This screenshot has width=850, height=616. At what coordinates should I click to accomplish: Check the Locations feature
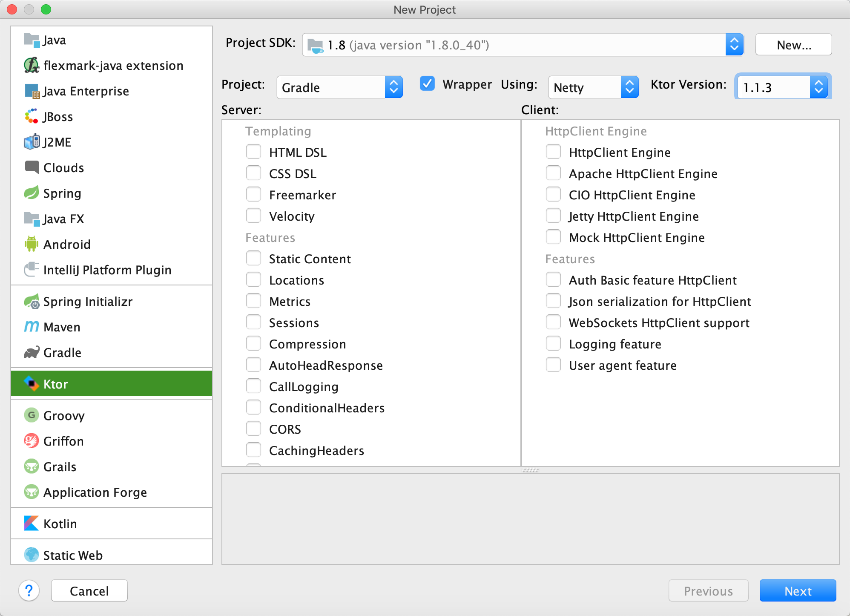click(254, 279)
